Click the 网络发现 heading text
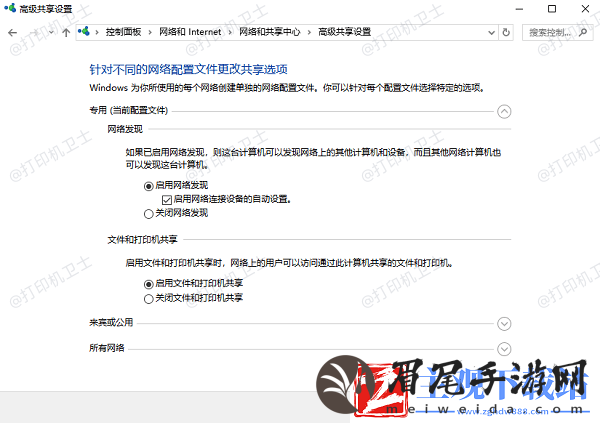 125,129
